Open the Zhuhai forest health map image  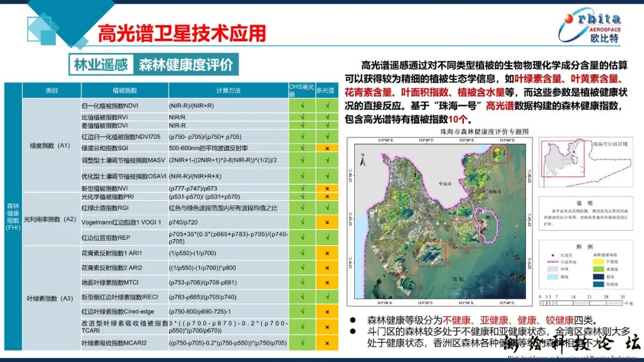coord(439,221)
